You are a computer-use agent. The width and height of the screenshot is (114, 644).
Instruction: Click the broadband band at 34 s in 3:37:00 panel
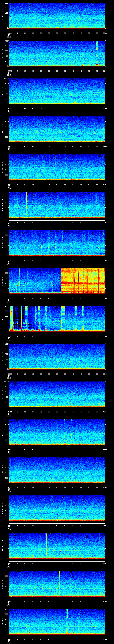point(63,318)
